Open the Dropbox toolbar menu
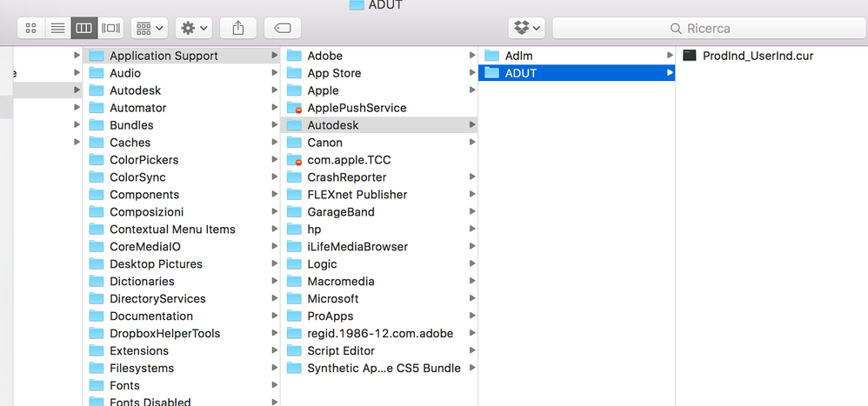The image size is (868, 406). 527,28
